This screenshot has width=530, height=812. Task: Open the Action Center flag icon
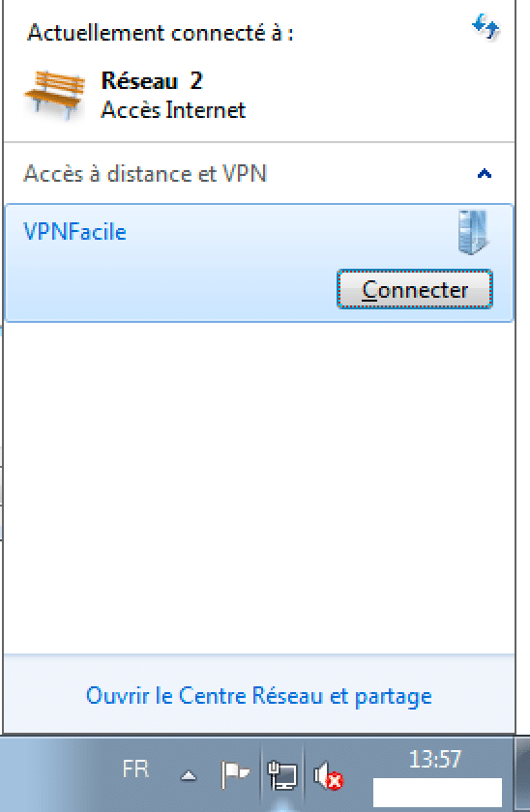(235, 774)
